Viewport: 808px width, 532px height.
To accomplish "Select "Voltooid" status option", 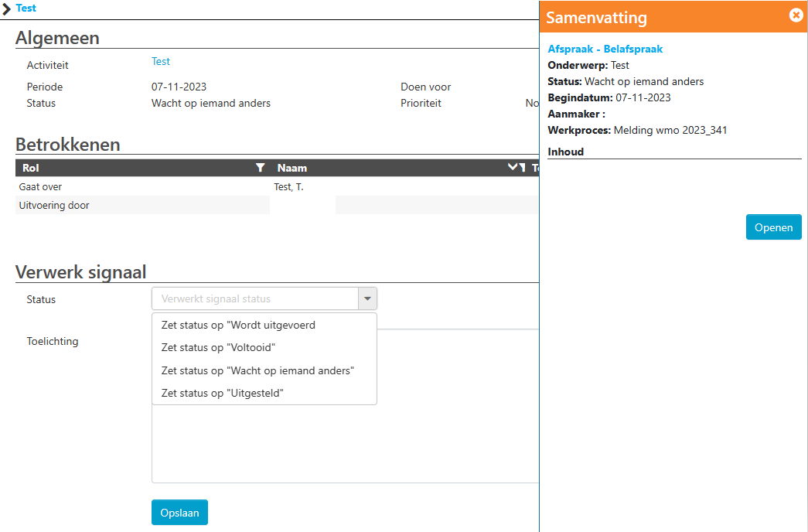I will (218, 348).
